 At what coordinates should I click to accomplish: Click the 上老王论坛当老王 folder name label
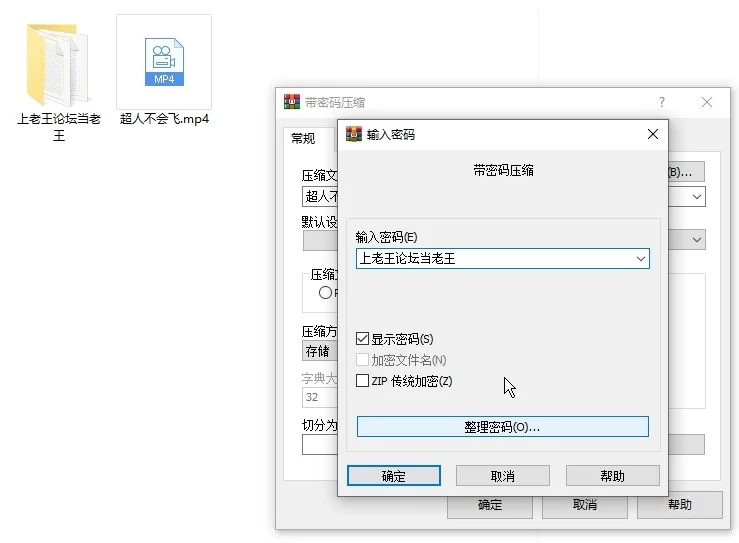click(x=58, y=127)
